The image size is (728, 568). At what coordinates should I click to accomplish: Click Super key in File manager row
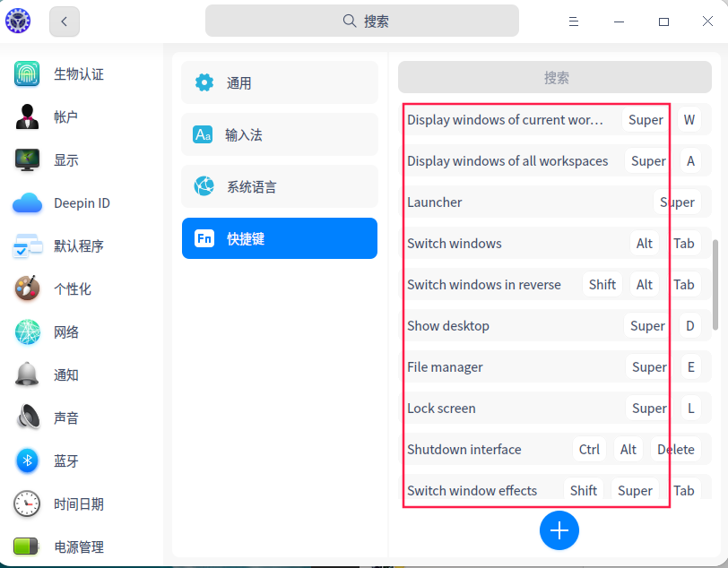649,367
